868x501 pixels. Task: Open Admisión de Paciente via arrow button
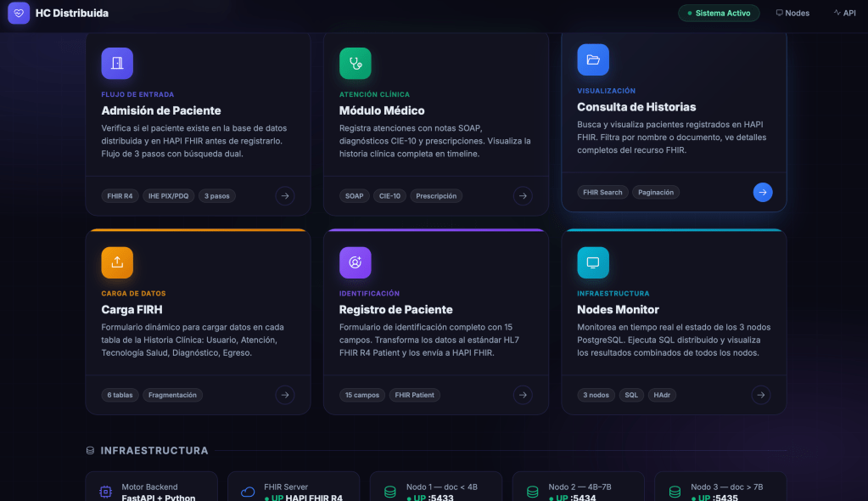[285, 195]
